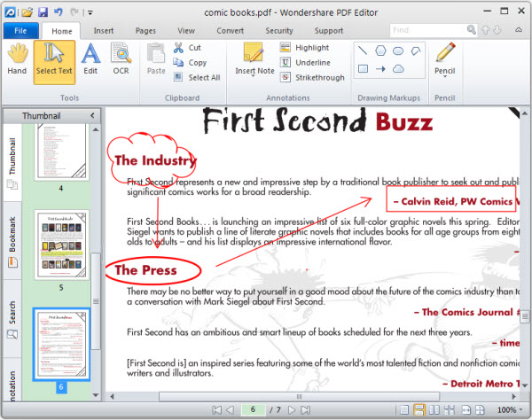Jump to next find result arrow
The image size is (532, 420).
point(497,30)
